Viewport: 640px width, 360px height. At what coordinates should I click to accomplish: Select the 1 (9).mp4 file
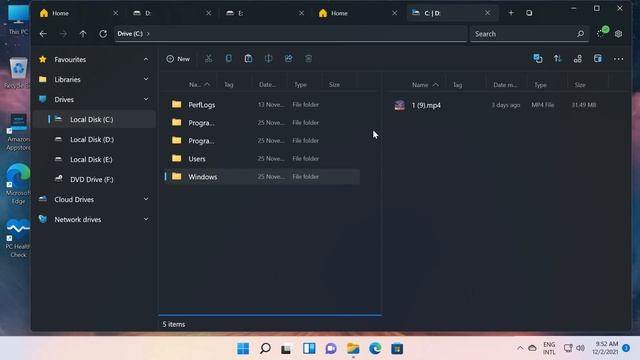coord(498,105)
